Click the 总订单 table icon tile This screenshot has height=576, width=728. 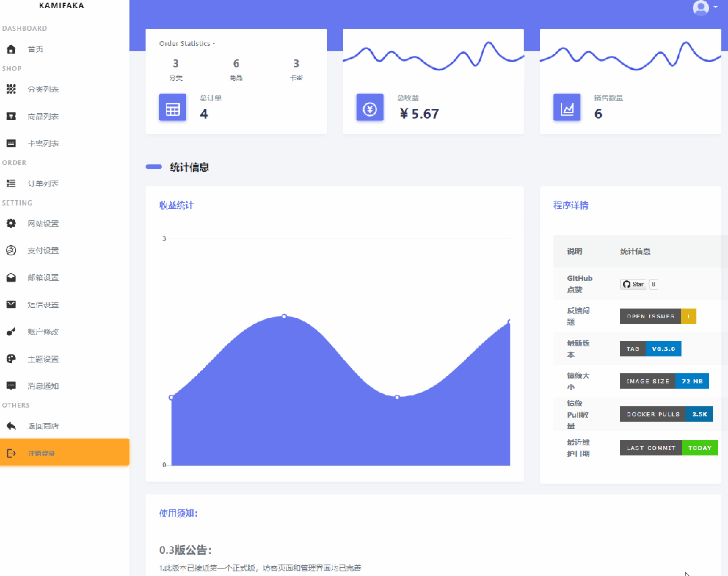pyautogui.click(x=173, y=107)
